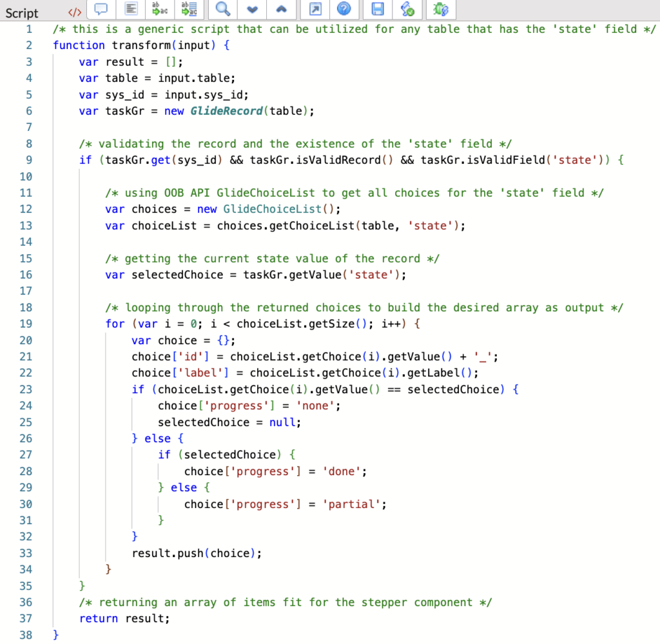Click the 'else' keyword on line 29
Viewport: 660px width, 644px height.
(184, 487)
